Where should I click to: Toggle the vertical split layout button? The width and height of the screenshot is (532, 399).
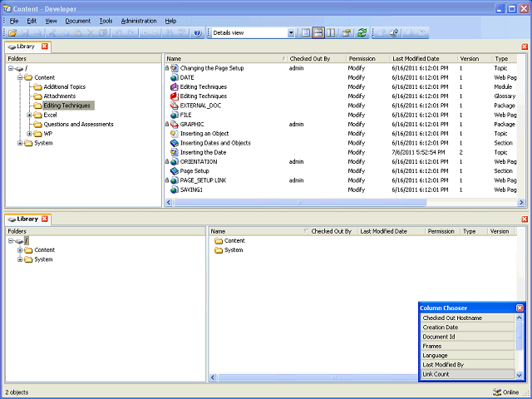click(331, 33)
